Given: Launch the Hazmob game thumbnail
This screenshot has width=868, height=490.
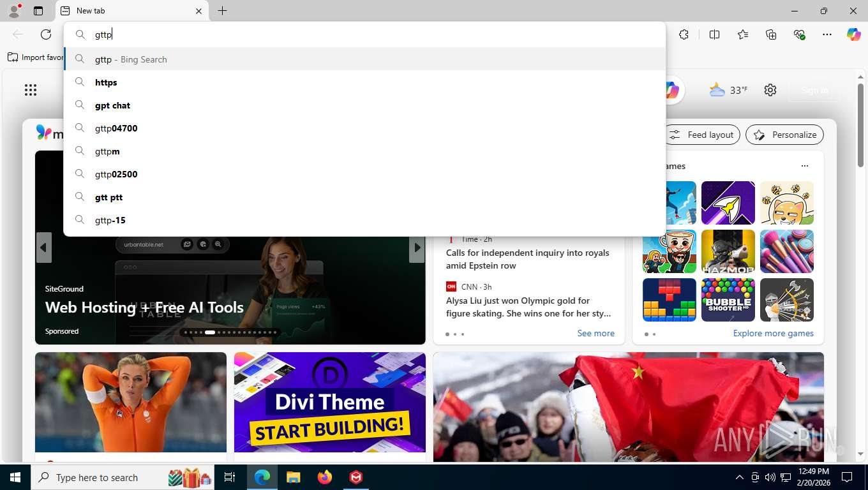Looking at the screenshot, I should coord(728,251).
